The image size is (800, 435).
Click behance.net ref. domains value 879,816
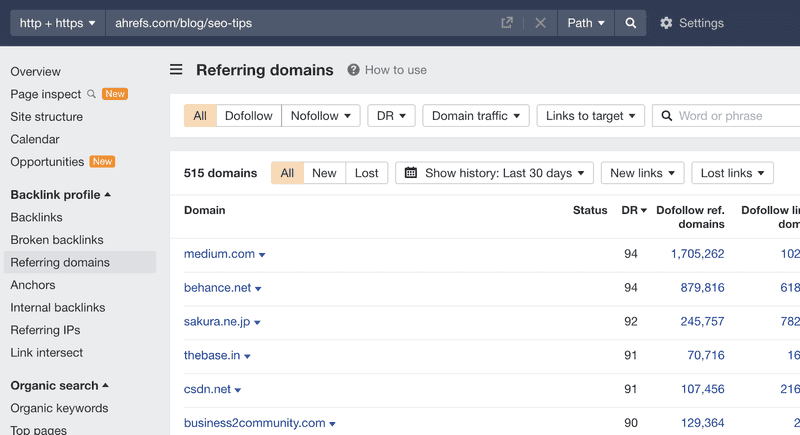[702, 288]
